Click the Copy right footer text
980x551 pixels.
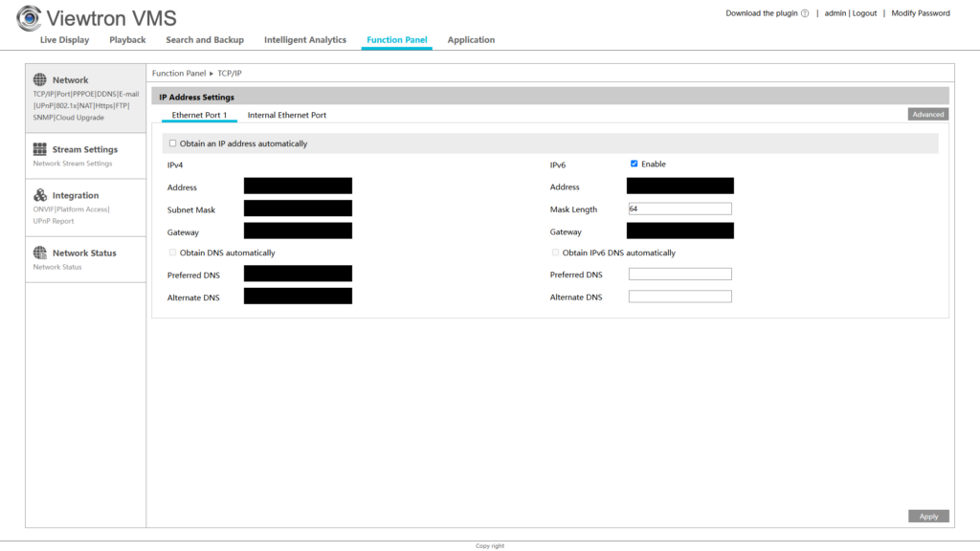point(489,546)
